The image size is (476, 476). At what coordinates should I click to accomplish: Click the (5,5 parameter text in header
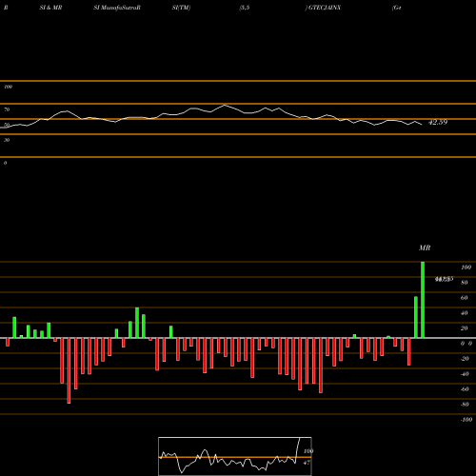pyautogui.click(x=245, y=8)
